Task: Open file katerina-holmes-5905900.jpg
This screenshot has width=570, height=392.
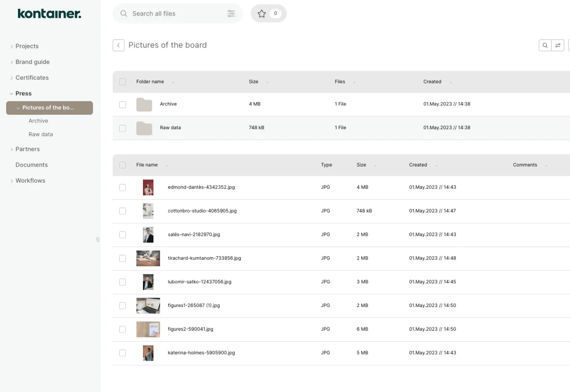Action: (201, 353)
